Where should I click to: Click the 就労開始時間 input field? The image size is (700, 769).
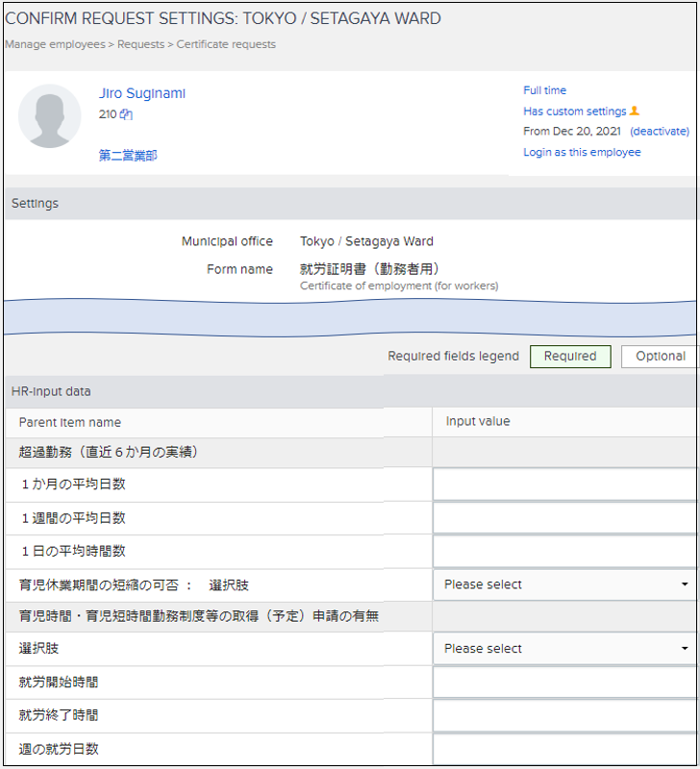(565, 682)
